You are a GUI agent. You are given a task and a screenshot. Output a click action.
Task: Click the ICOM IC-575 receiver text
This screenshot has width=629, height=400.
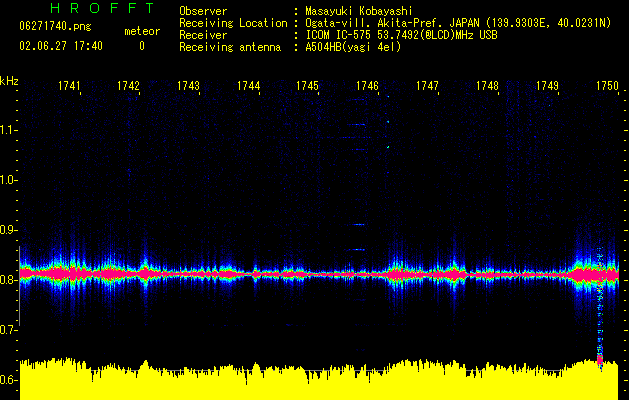(x=401, y=35)
